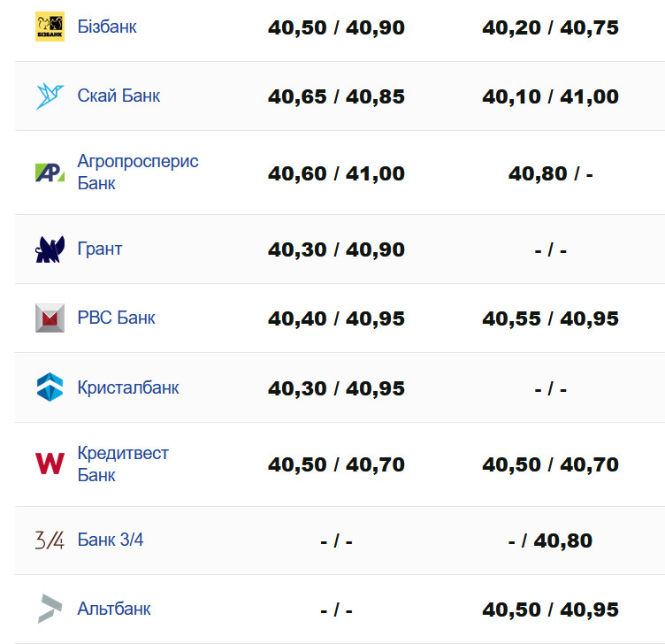Visit the Кристалбанк bank page

click(x=128, y=387)
